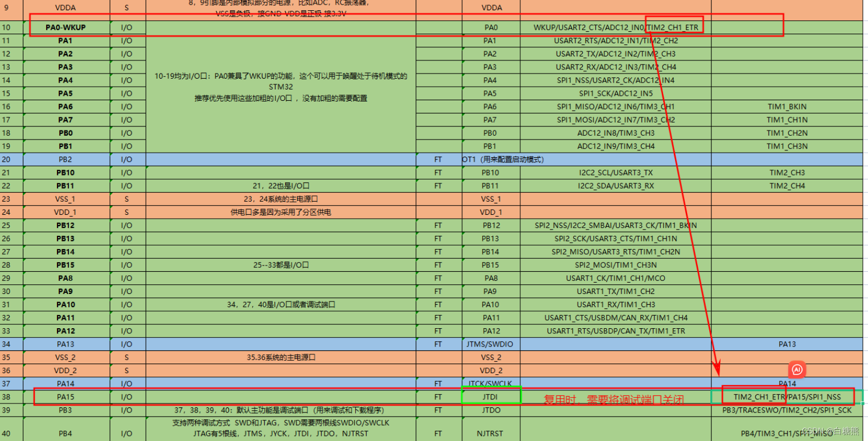Viewport: 868px width, 441px height.
Task: Select cell I2C2_SCL/USART3_TX
Action: point(616,172)
